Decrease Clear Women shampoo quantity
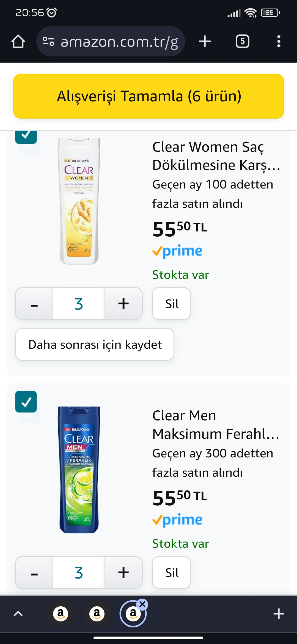The height and width of the screenshot is (644, 297). [x=34, y=304]
